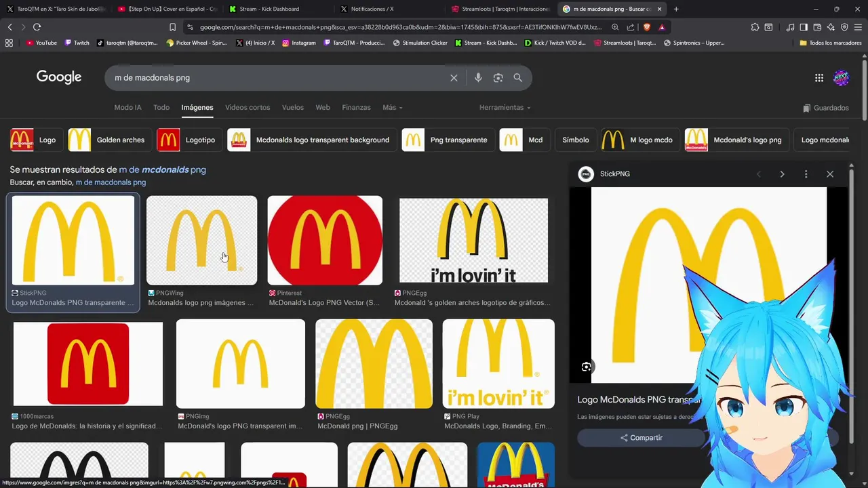Close the StickPNG image preview panel

[830, 174]
